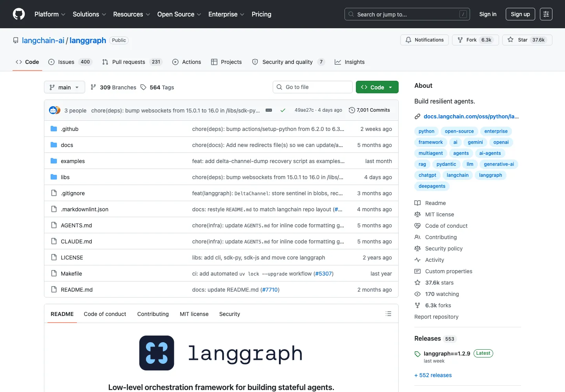Click the contributor avatars in commit header
Viewport: 565px width, 392px height.
pyautogui.click(x=55, y=110)
